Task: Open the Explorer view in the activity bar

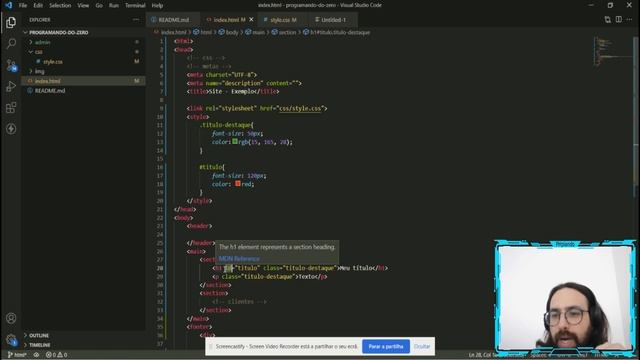Action: [x=11, y=22]
